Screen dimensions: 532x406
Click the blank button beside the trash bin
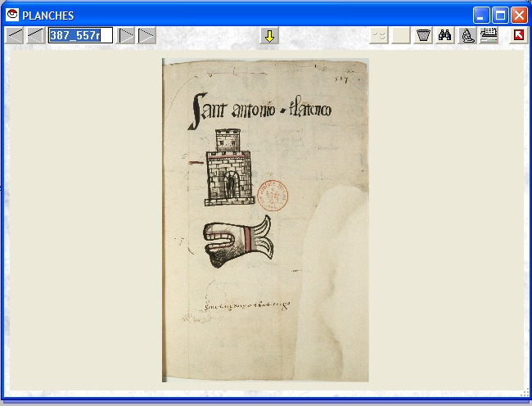(401, 35)
